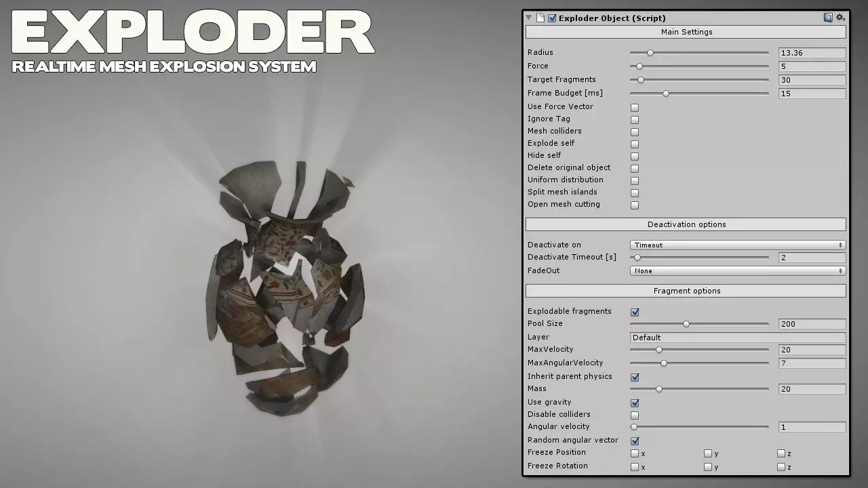Click the Freeze Rotation property label
This screenshot has height=488, width=868.
(557, 466)
